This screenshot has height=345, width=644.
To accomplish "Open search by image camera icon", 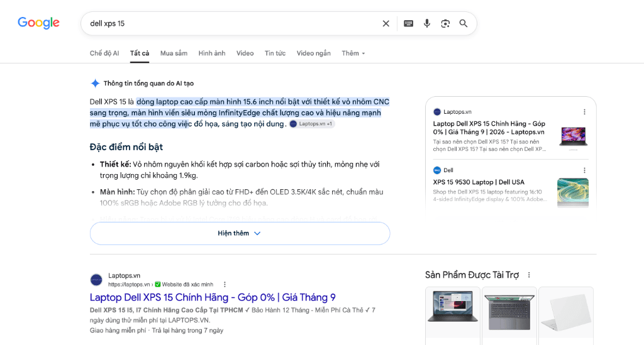I will [445, 23].
